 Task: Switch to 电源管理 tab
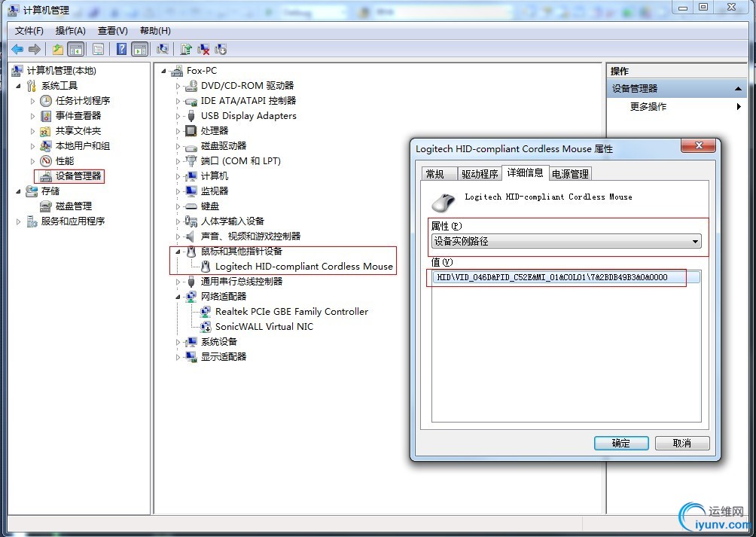570,174
